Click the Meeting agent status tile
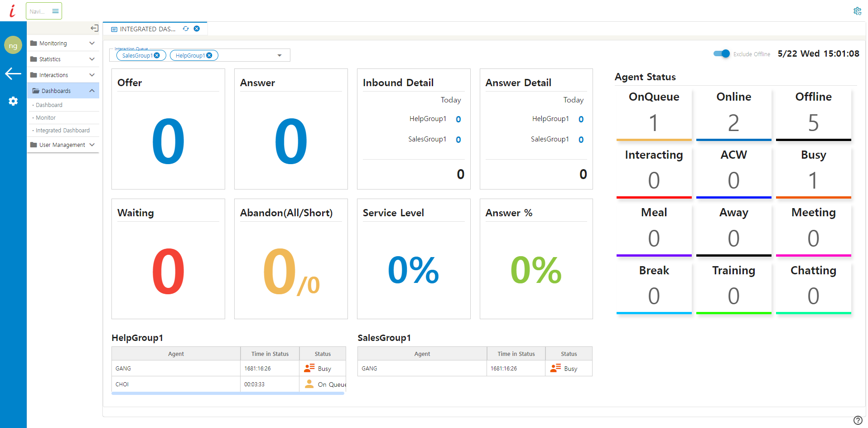 coord(813,230)
